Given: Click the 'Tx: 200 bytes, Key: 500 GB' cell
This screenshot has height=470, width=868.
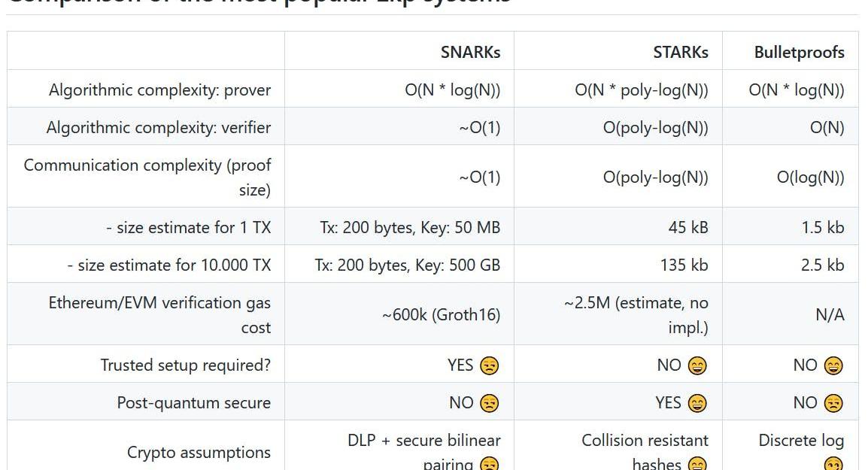Looking at the screenshot, I should (408, 265).
